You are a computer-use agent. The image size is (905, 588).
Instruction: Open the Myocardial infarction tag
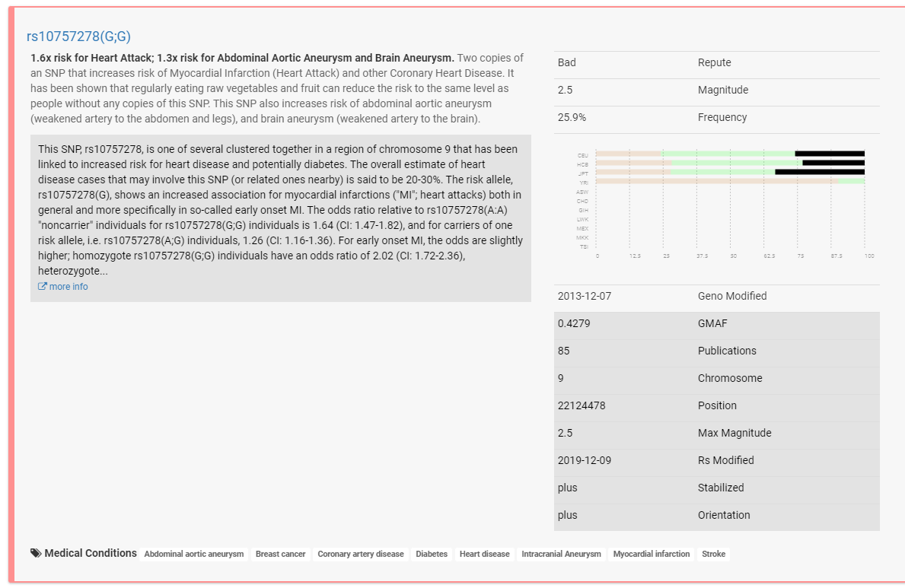[x=652, y=554]
